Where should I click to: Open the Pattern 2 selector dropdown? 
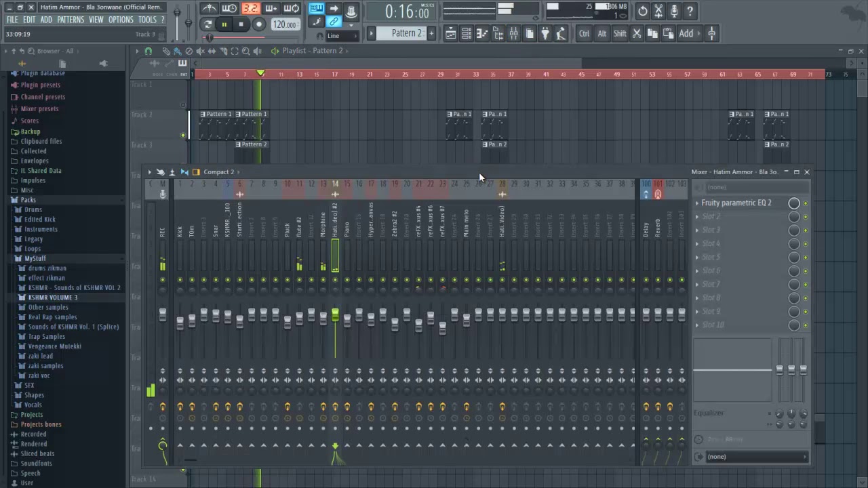coord(400,33)
